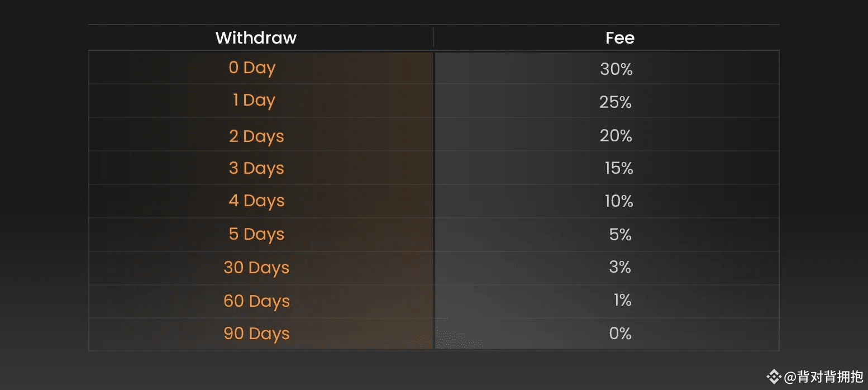Click the Withdraw column header
The height and width of the screenshot is (390, 868).
(x=256, y=38)
